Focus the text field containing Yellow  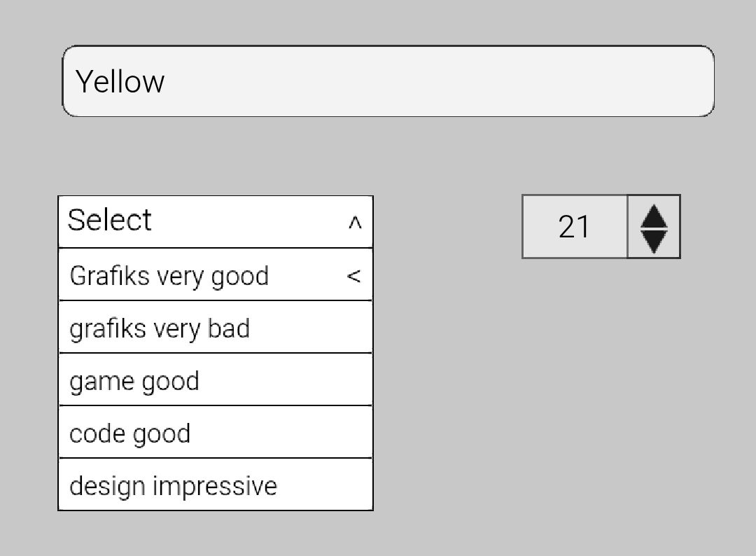point(388,81)
